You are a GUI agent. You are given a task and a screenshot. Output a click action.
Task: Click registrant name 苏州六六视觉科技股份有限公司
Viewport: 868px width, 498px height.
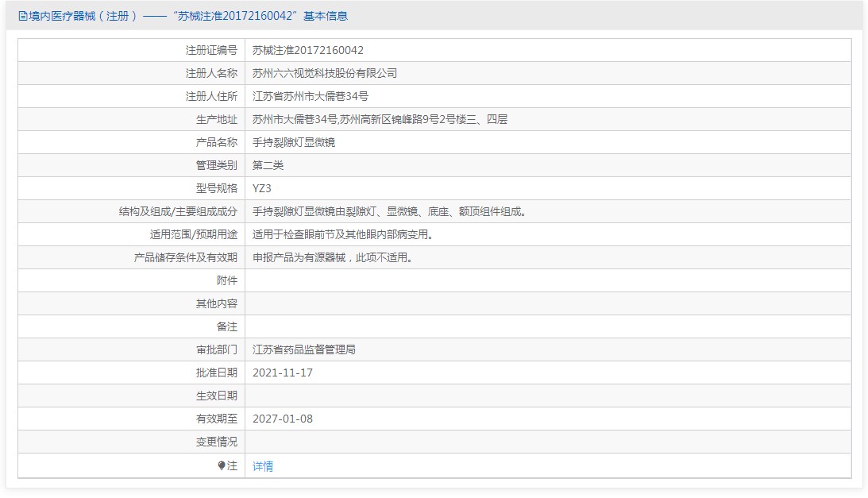coord(324,73)
